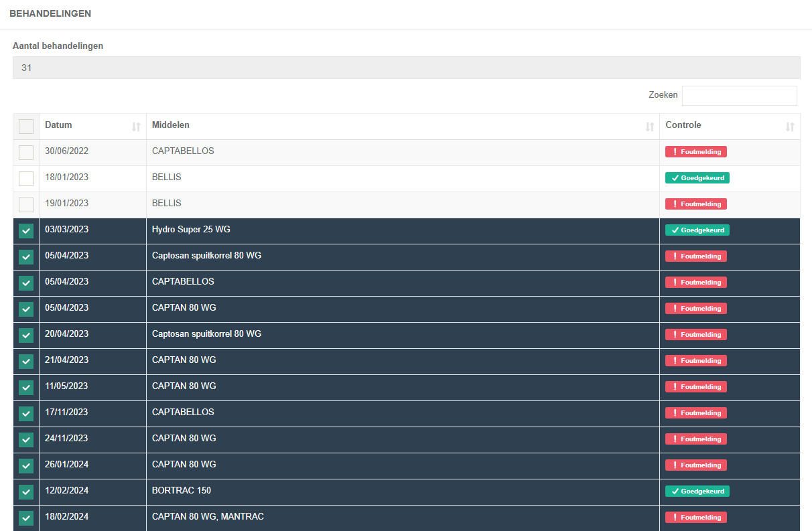
Task: Check the box for 30/06/2022 CAPTABELLOS
Action: tap(26, 153)
